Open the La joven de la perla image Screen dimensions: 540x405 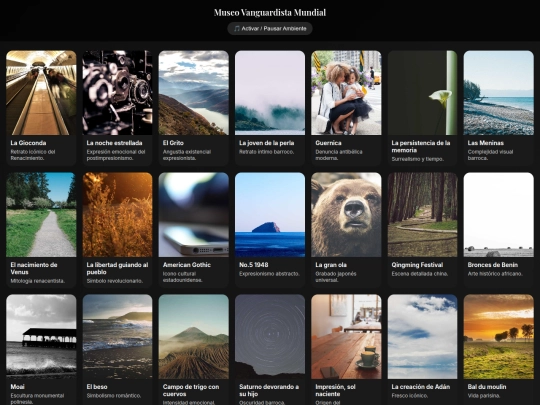[x=270, y=93]
